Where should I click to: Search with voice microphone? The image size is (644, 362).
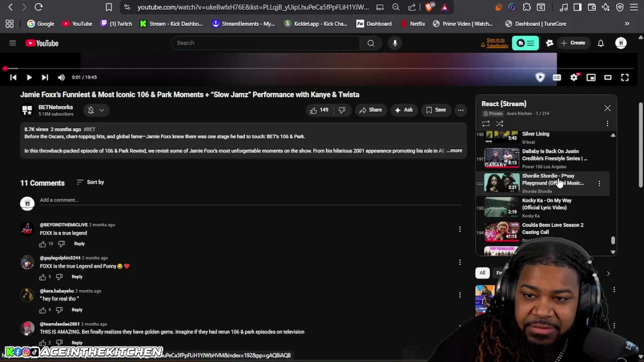coord(395,43)
